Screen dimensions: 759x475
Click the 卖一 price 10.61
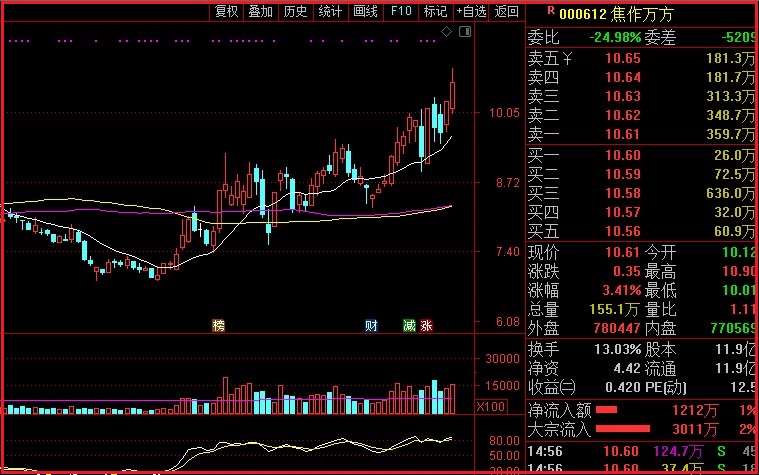tap(622, 134)
